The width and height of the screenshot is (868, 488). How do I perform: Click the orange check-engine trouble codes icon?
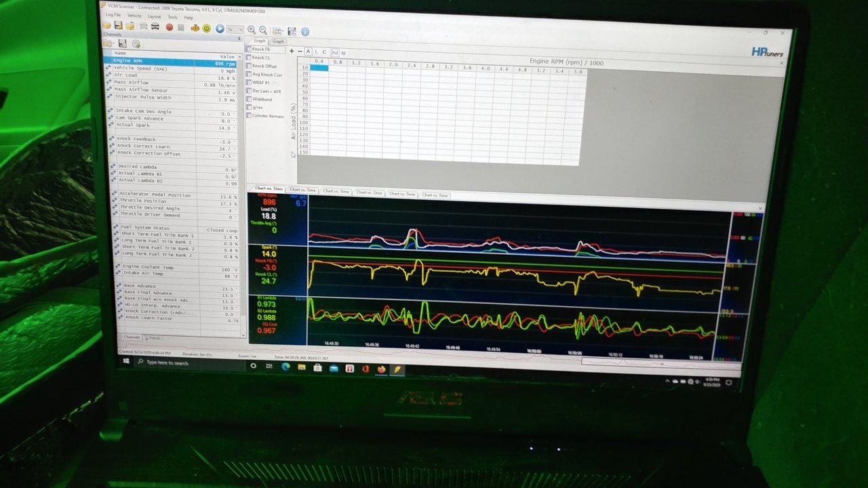[195, 28]
